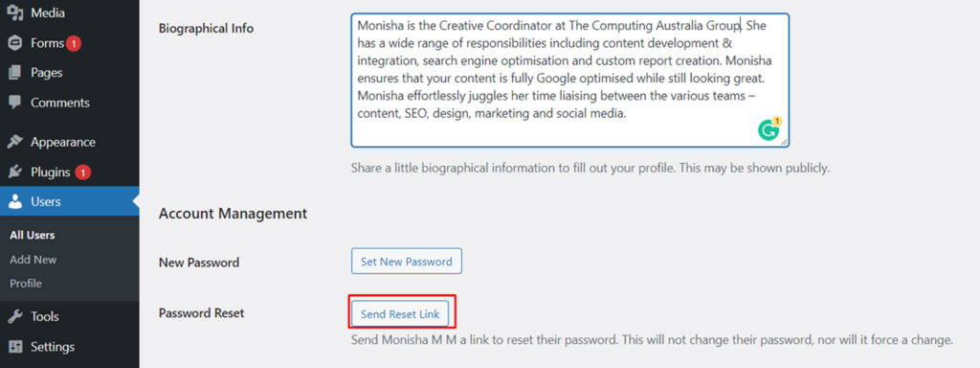Click the Media sidebar icon

pyautogui.click(x=15, y=12)
